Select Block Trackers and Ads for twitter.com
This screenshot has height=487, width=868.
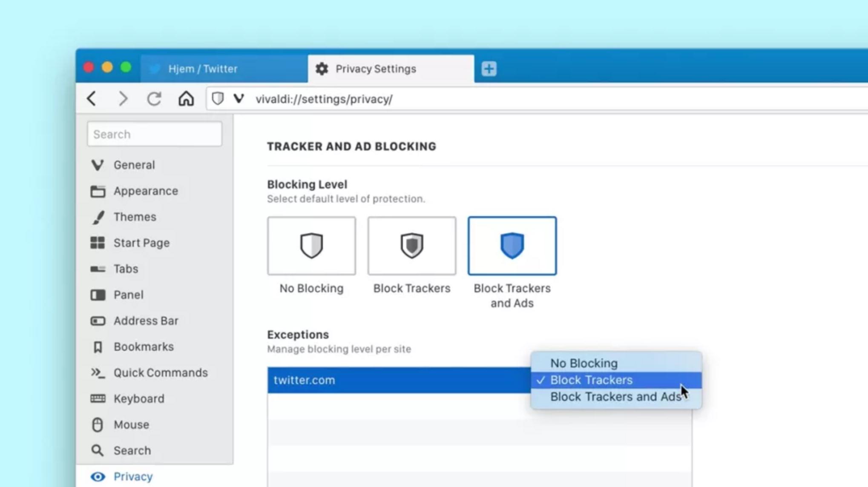(x=615, y=396)
